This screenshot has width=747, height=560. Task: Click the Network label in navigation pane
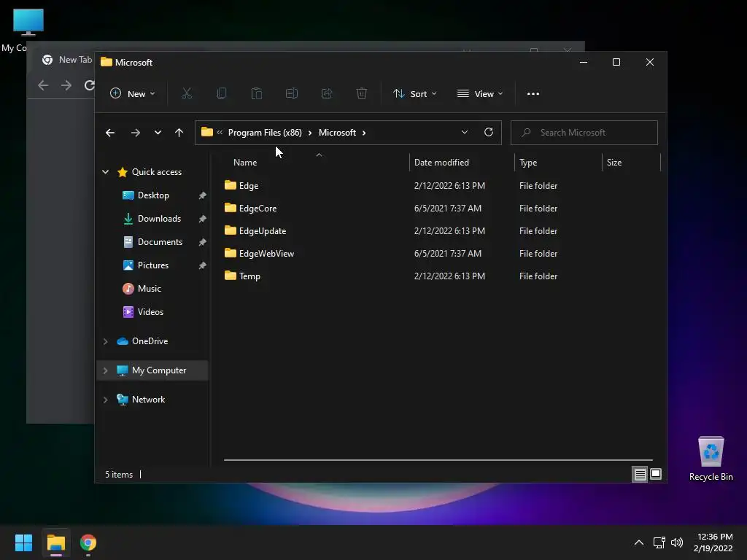click(148, 400)
